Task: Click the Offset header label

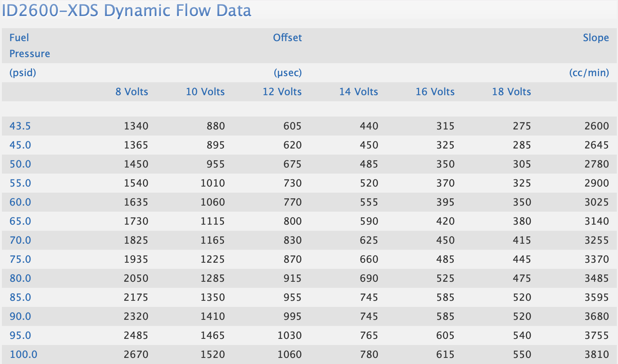Action: coord(287,38)
